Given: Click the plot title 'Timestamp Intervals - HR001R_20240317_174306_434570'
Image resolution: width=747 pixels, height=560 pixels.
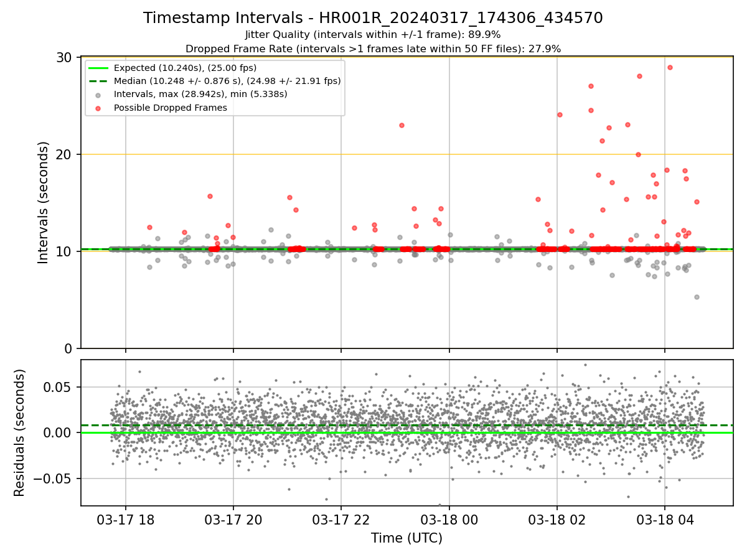Looking at the screenshot, I should coord(373,18).
